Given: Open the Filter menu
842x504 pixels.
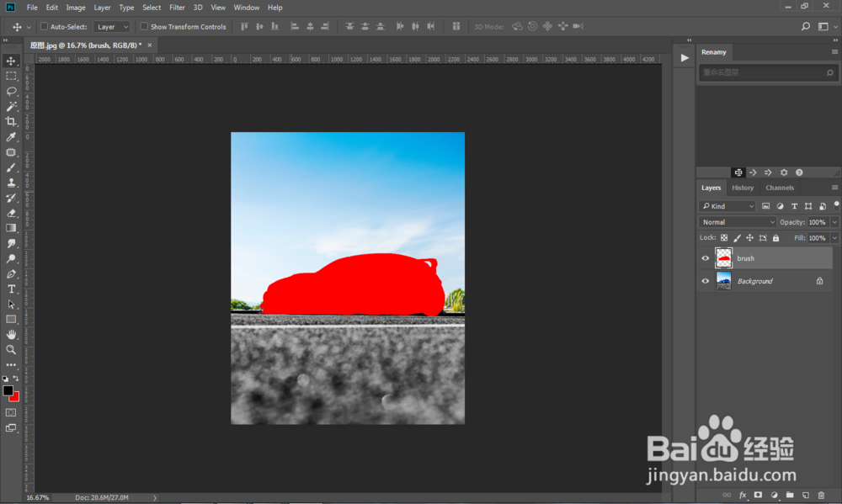Looking at the screenshot, I should pyautogui.click(x=177, y=8).
